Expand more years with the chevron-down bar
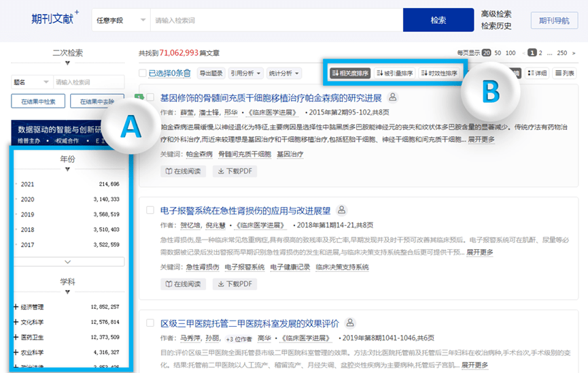The image size is (588, 373). tap(68, 262)
